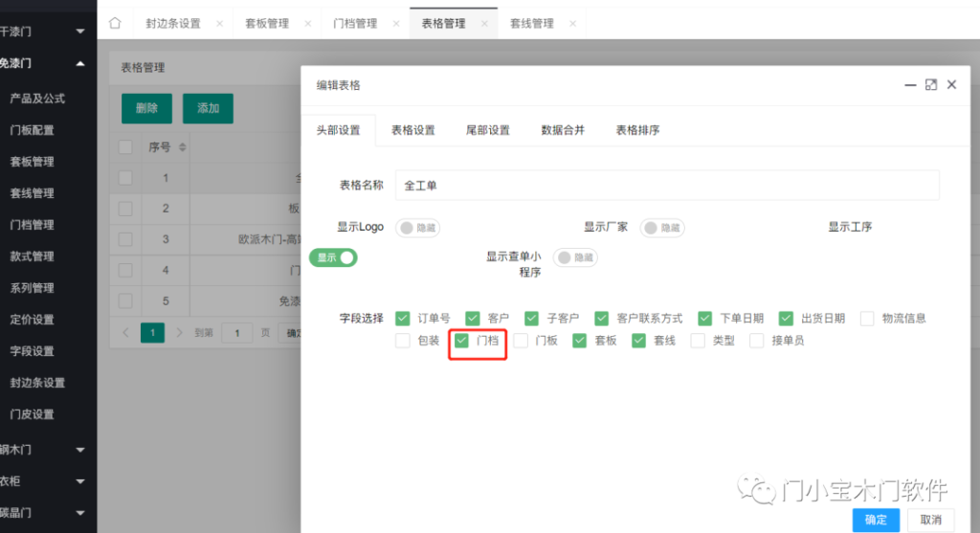Check the 物流信息 checkbox
The image size is (980, 533).
(867, 318)
